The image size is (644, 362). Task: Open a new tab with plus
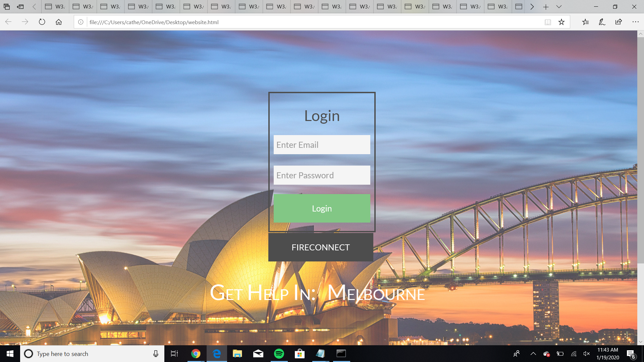(x=546, y=7)
